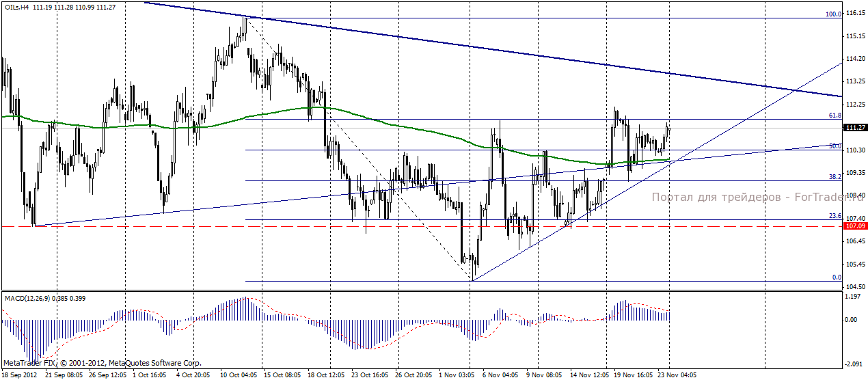This screenshot has height=380, width=868.
Task: Click the 23 Oct 16:05 time label
Action: 370,375
